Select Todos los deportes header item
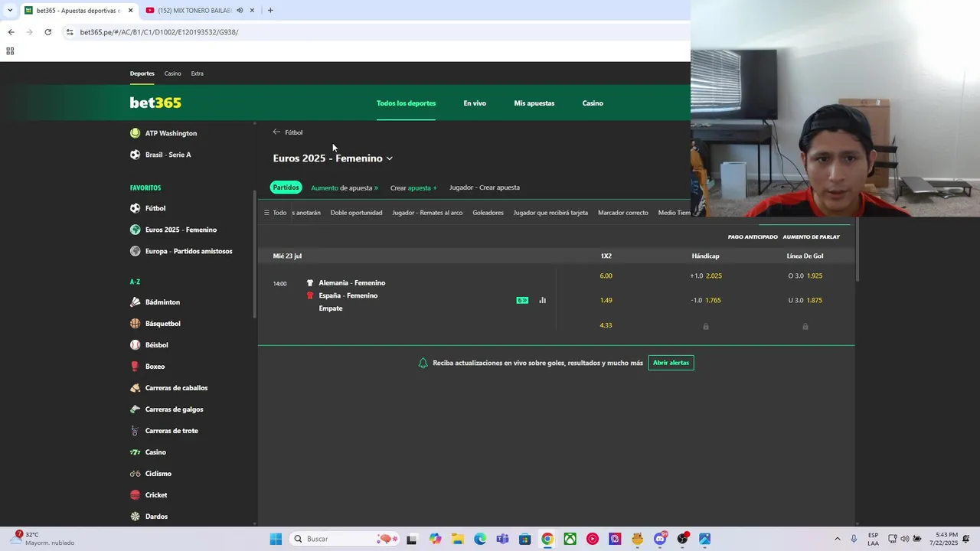This screenshot has height=551, width=980. [x=406, y=103]
